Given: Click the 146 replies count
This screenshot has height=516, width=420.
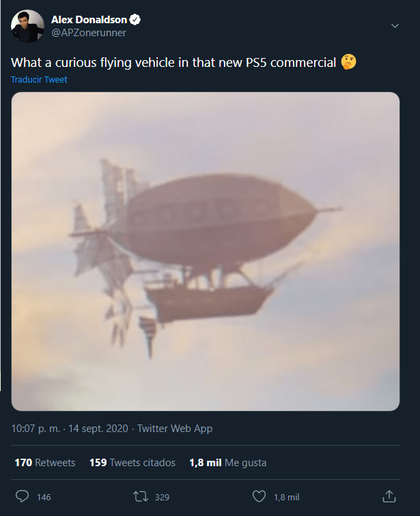Looking at the screenshot, I should pos(44,497).
